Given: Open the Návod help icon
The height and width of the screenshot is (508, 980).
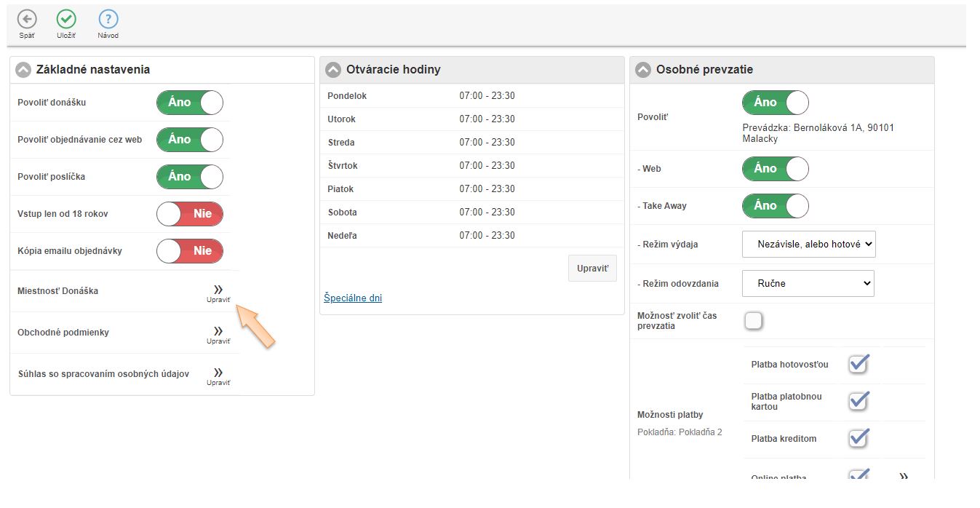Looking at the screenshot, I should pyautogui.click(x=108, y=20).
